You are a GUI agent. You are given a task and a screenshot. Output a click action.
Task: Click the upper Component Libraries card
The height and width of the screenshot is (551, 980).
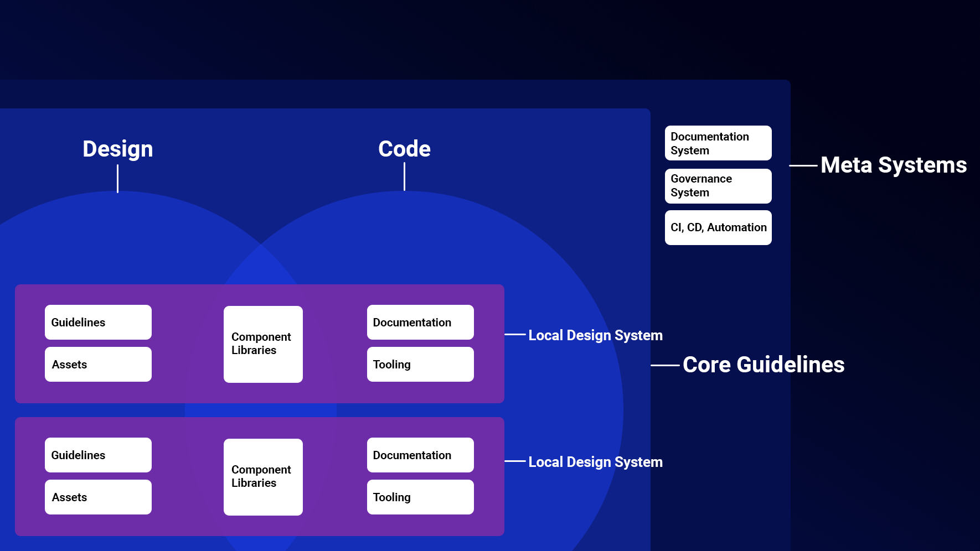coord(263,344)
